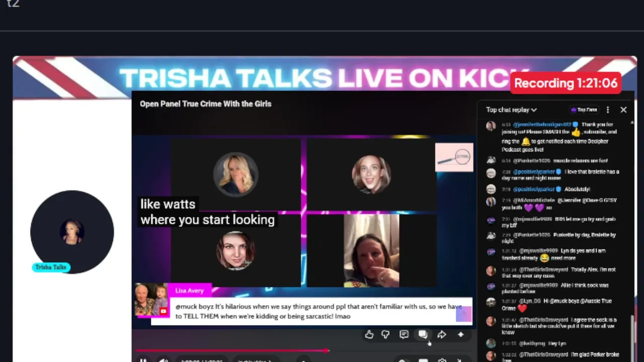
Task: Click Lisa Avery commenter thumbnail photo
Action: pyautogui.click(x=151, y=300)
